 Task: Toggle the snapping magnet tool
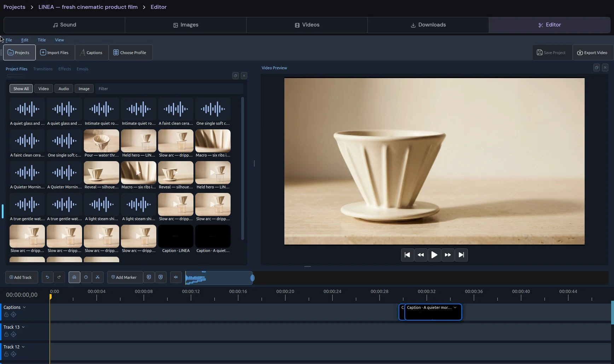[x=74, y=277]
